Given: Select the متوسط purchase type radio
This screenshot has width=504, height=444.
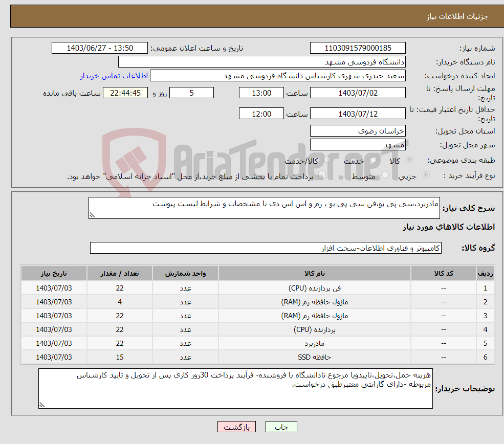Looking at the screenshot, I should pyautogui.click(x=385, y=175).
